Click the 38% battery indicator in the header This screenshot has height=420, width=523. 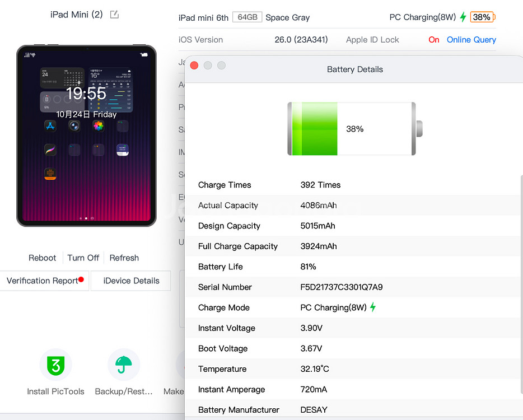(482, 17)
